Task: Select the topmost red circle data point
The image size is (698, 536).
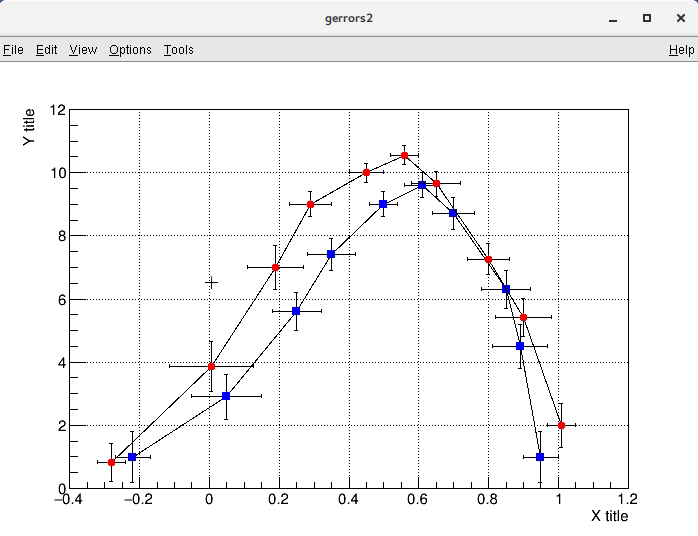Action: coord(404,156)
